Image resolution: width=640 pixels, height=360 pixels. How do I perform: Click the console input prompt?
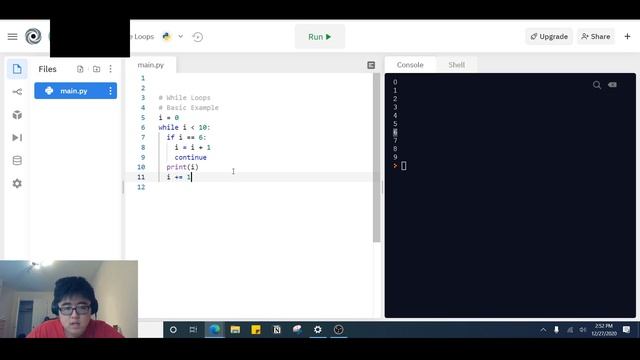pos(404,166)
